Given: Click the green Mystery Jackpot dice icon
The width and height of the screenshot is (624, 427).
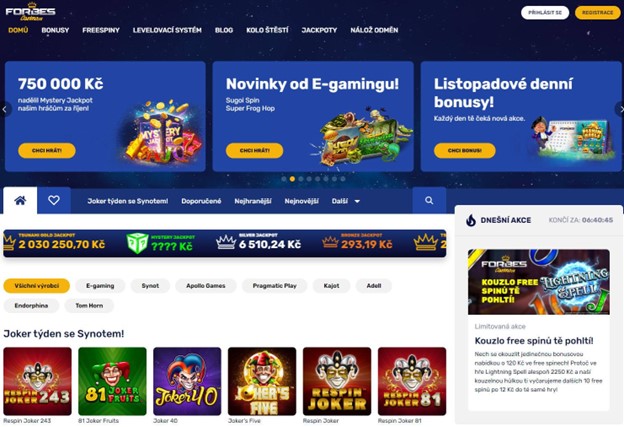Looking at the screenshot, I should [x=137, y=243].
